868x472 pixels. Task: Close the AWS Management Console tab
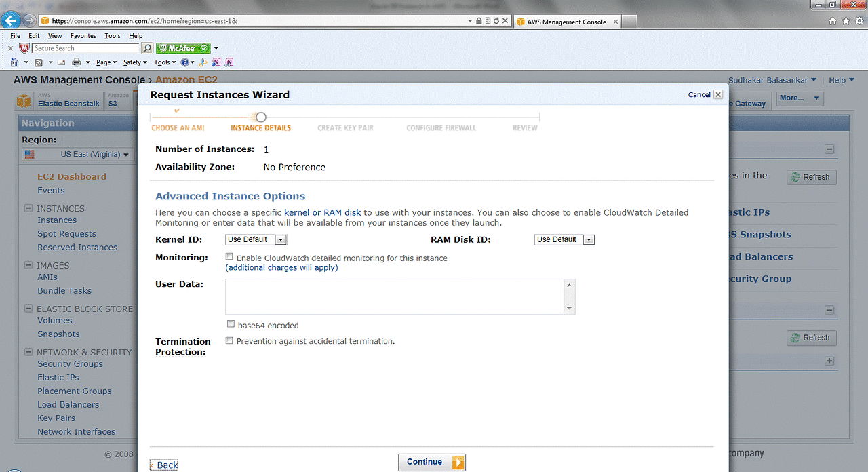(616, 22)
